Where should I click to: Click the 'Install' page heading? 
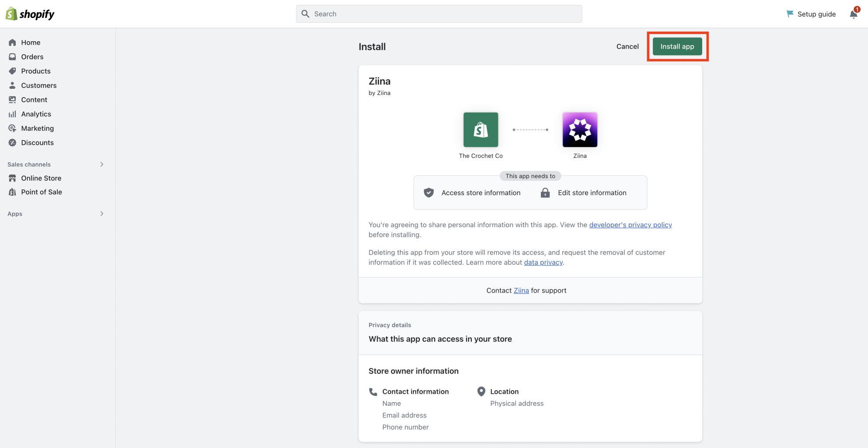(372, 47)
